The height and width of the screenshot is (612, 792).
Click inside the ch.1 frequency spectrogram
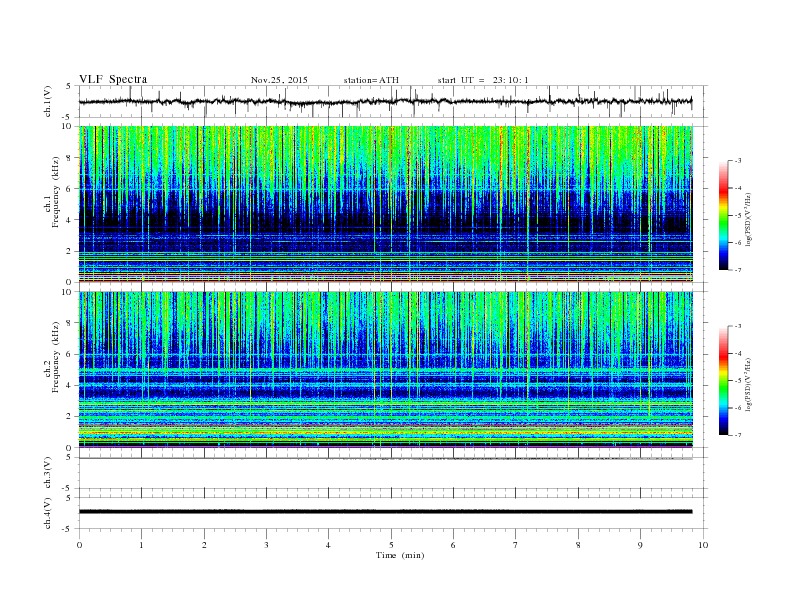pos(386,204)
